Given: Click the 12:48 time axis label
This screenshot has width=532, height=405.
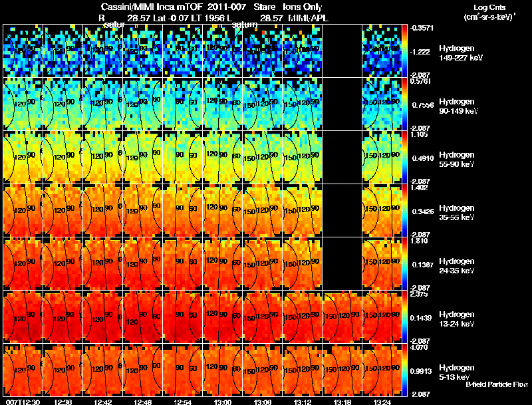Looking at the screenshot, I should 143,402.
